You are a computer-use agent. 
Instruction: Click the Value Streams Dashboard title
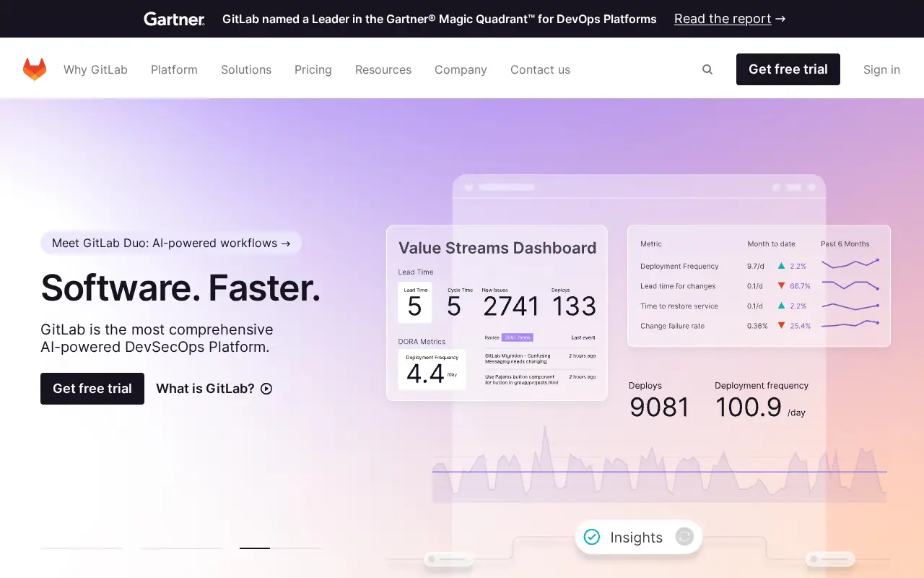[497, 248]
